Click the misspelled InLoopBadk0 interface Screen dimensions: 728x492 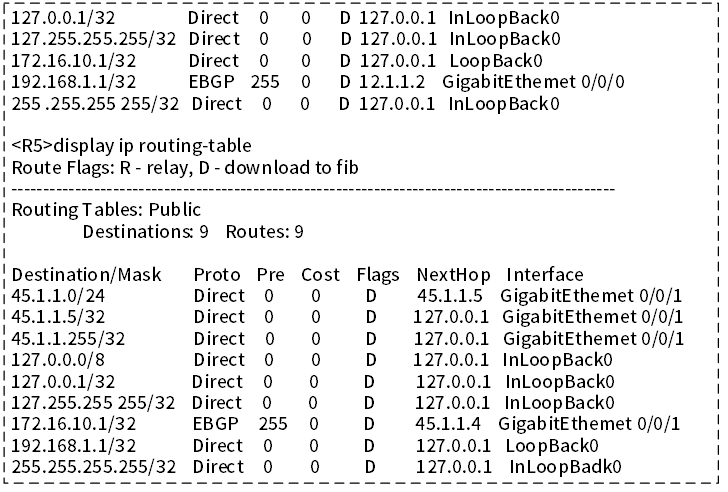click(x=566, y=466)
